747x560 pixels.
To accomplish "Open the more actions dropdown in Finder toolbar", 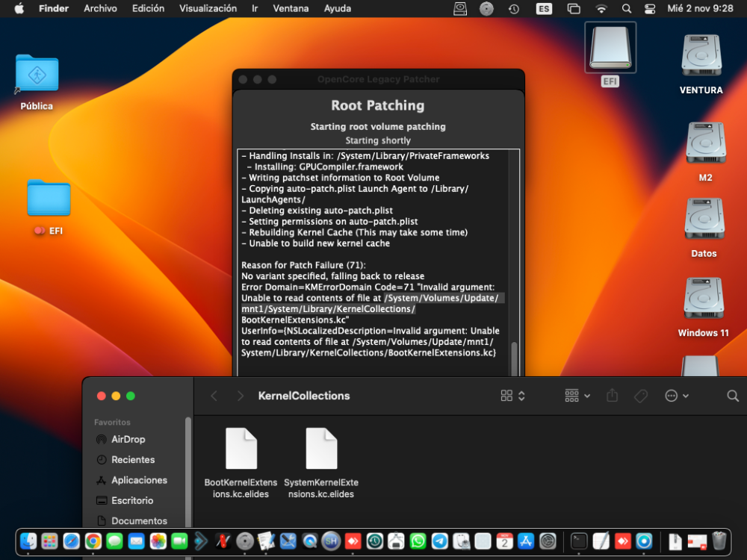I will pos(677,396).
